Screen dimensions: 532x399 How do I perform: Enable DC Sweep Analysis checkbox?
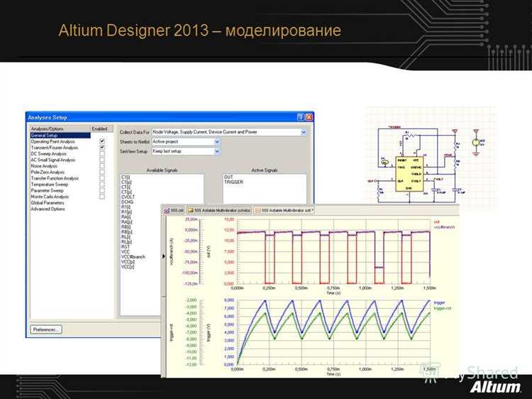pyautogui.click(x=101, y=153)
